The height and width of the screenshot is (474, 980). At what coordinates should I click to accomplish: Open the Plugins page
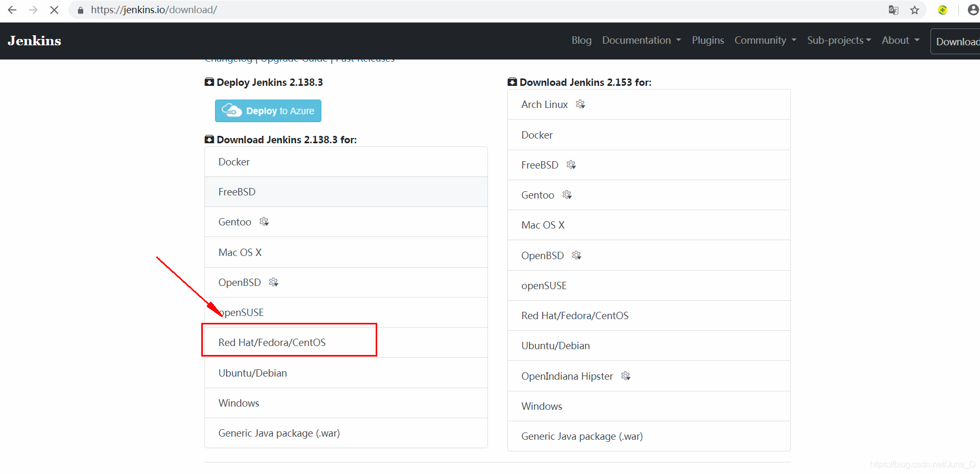(x=708, y=40)
